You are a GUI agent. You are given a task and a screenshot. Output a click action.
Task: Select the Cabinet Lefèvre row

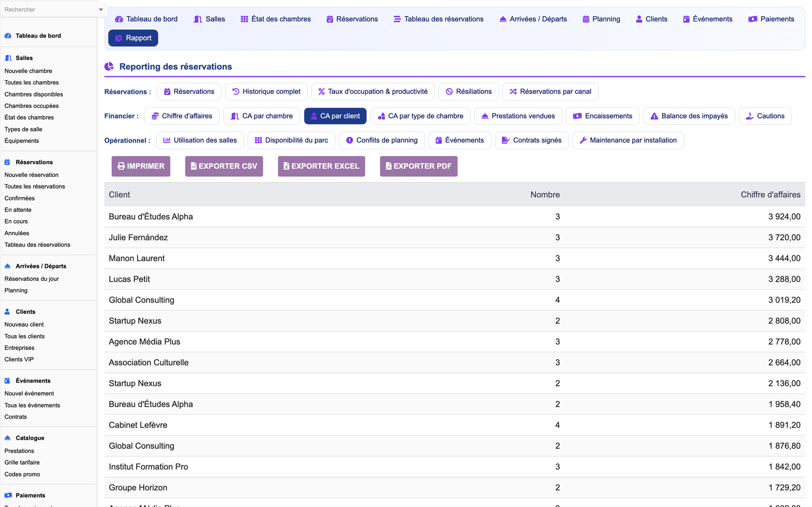(x=455, y=425)
